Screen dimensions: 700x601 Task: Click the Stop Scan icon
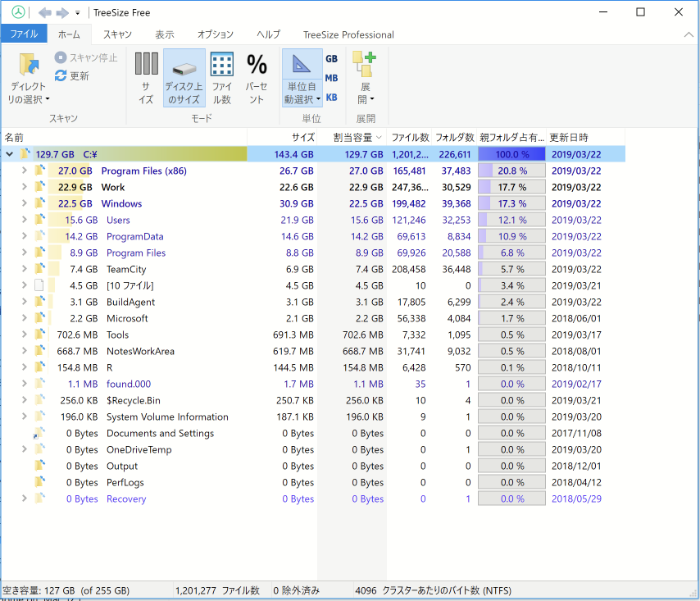coord(61,57)
